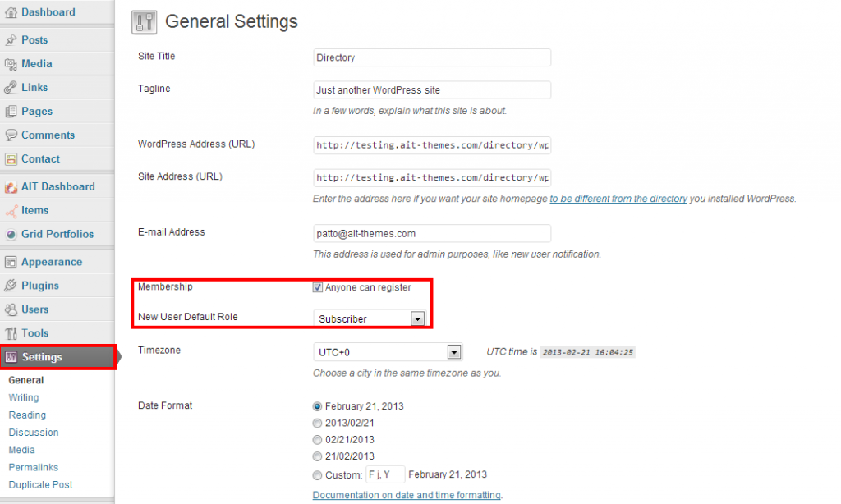The height and width of the screenshot is (504, 841).
Task: Focus the E-mail Address input field
Action: click(432, 233)
